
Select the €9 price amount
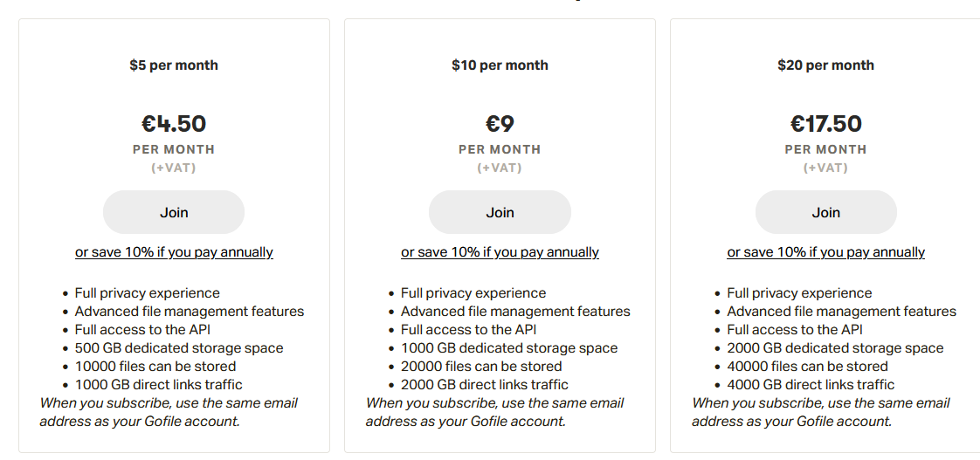[x=500, y=124]
